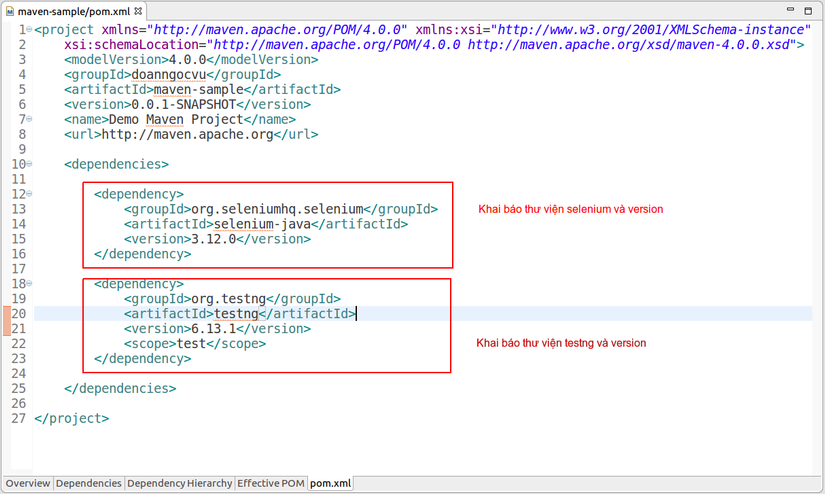Minimize the editor pane
The image size is (825, 494).
(790, 10)
